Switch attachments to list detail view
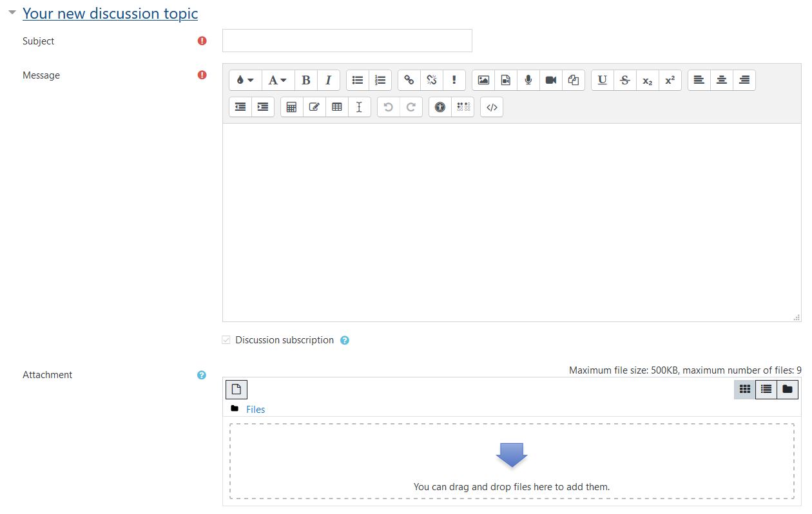The height and width of the screenshot is (514, 812). [x=766, y=389]
